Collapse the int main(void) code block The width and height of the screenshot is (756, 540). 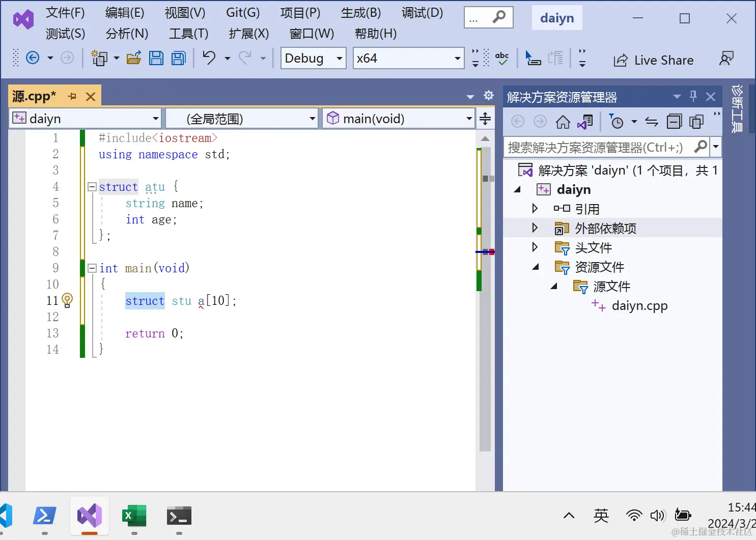(x=92, y=268)
